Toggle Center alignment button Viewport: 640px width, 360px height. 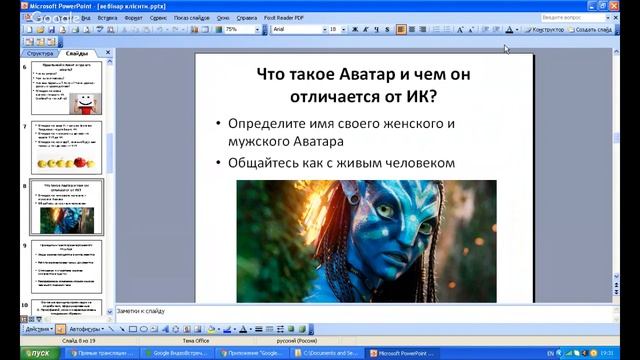(x=412, y=29)
